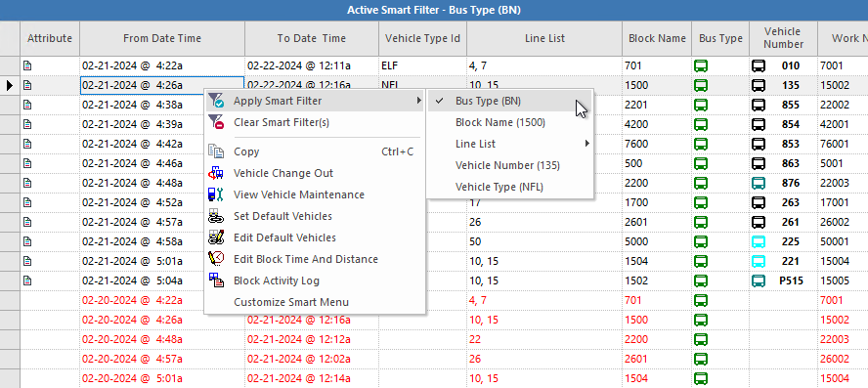Click the From Date Time column header
Viewport: 868px width, 388px height.
[162, 38]
